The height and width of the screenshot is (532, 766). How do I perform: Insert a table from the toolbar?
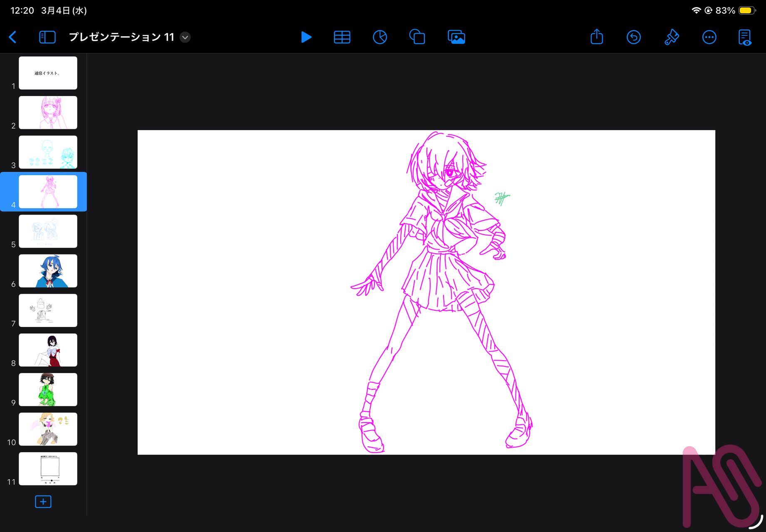point(342,37)
